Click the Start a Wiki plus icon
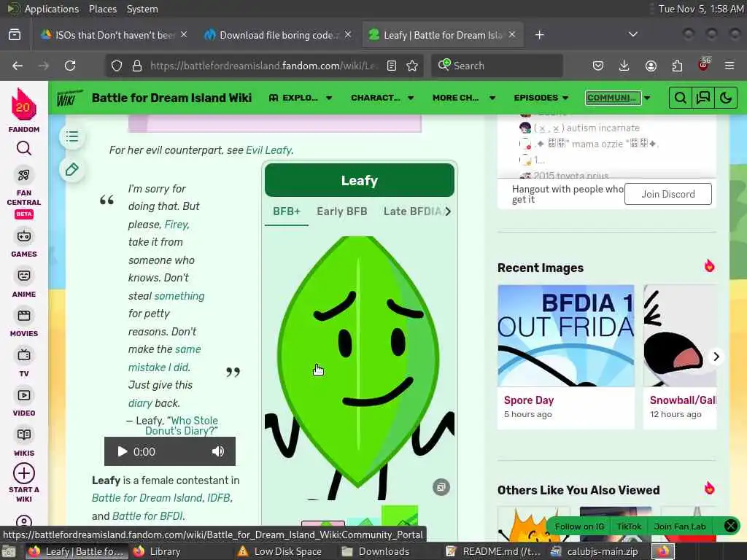Viewport: 747px width, 560px height. coord(24,473)
